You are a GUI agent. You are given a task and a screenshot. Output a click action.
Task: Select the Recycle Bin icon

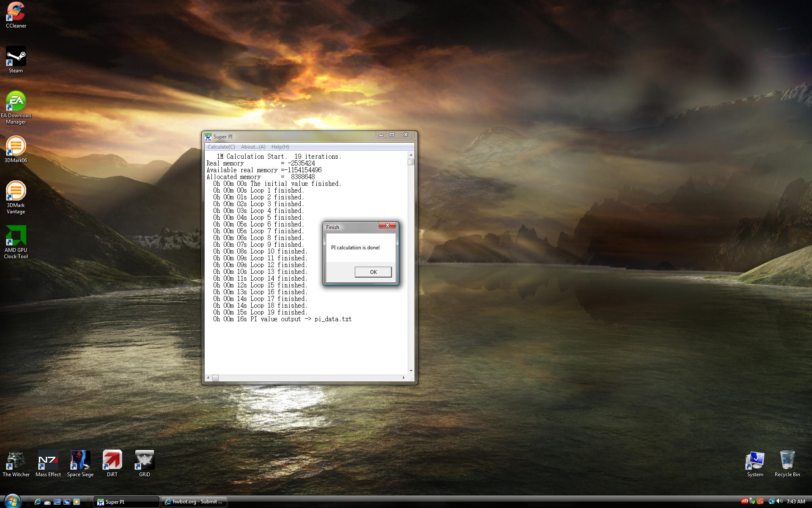pyautogui.click(x=787, y=464)
